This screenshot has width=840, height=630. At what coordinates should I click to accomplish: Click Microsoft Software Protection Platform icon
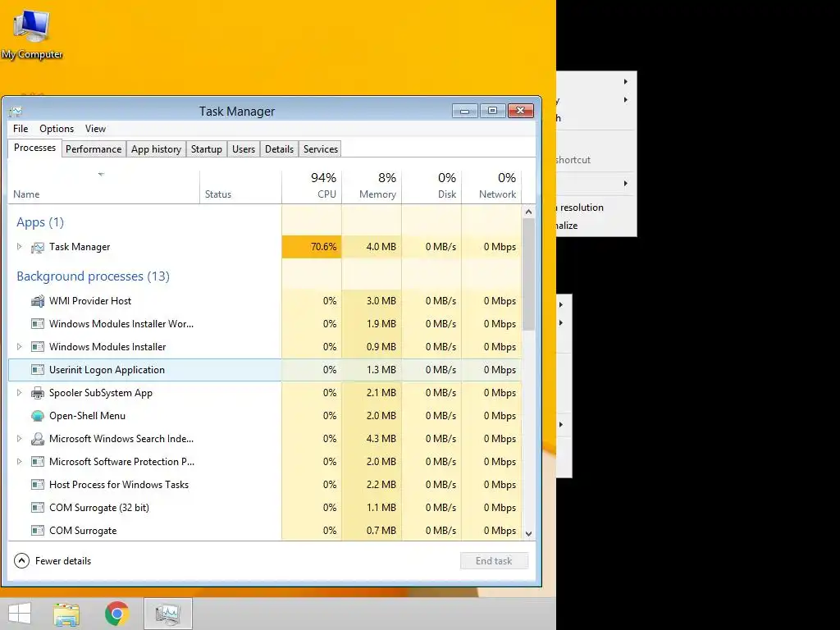point(38,462)
